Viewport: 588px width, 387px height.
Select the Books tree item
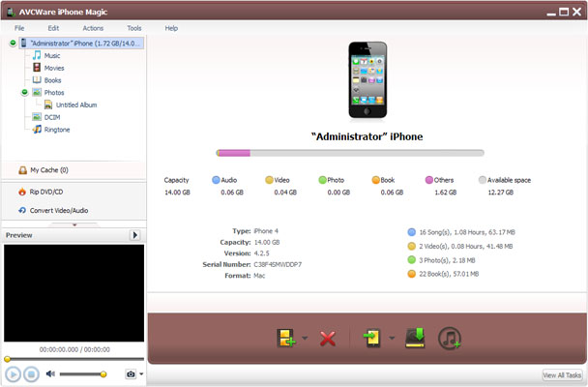click(52, 80)
